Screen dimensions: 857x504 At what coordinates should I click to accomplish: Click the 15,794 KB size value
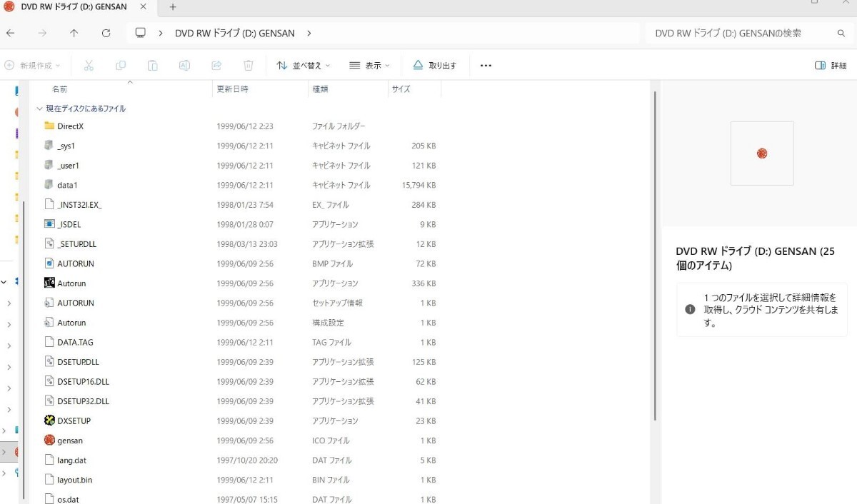(x=419, y=185)
